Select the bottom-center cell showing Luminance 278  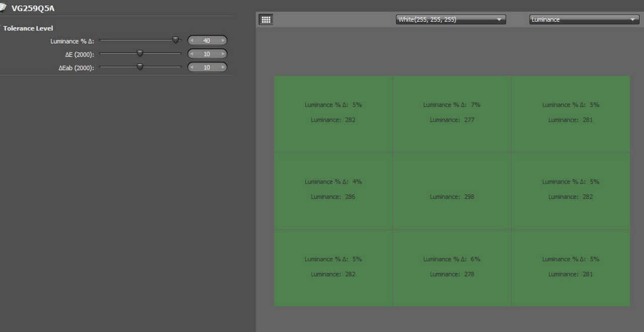click(x=452, y=268)
